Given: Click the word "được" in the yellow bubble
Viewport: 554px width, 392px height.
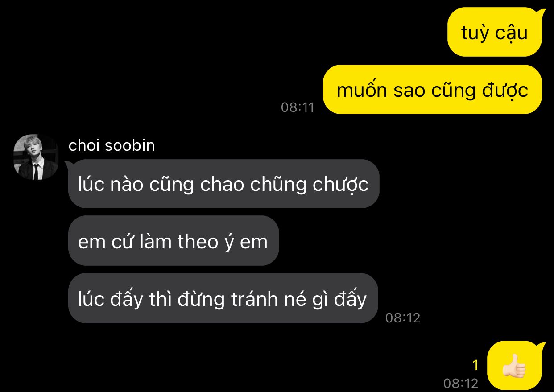Looking at the screenshot, I should click(x=506, y=90).
